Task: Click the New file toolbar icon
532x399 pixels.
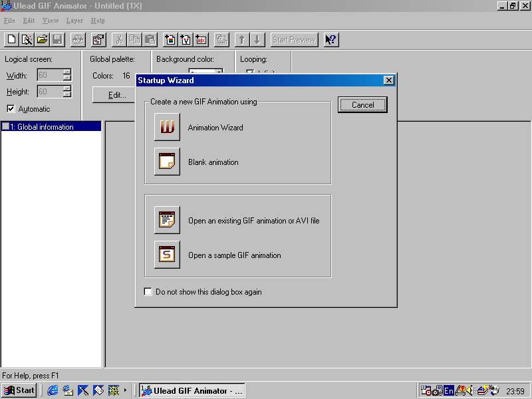Action: (x=11, y=40)
